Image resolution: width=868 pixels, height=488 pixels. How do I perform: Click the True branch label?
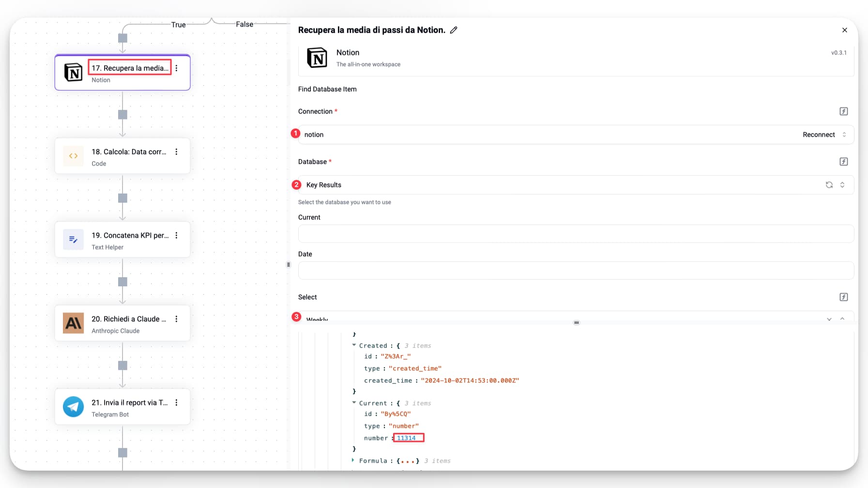pos(178,25)
